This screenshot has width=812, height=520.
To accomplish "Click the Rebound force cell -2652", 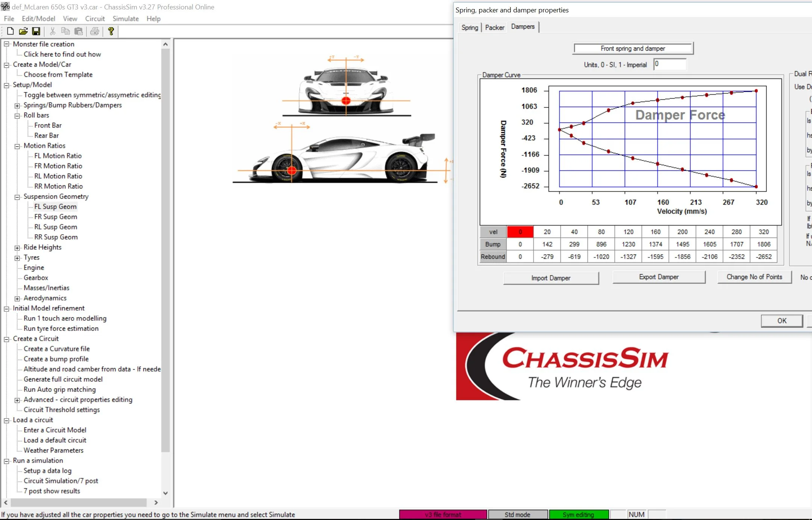I will pyautogui.click(x=764, y=257).
